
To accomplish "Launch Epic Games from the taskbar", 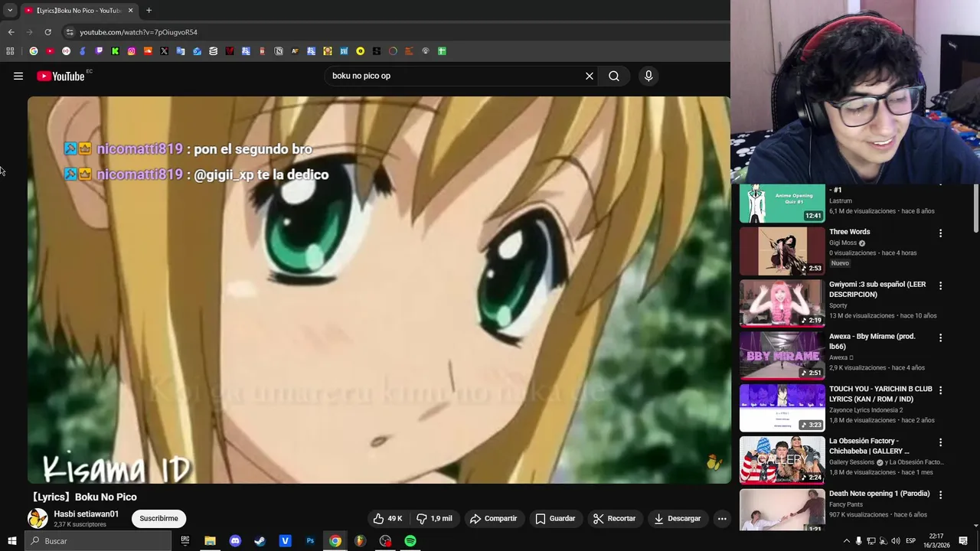I will [x=185, y=541].
